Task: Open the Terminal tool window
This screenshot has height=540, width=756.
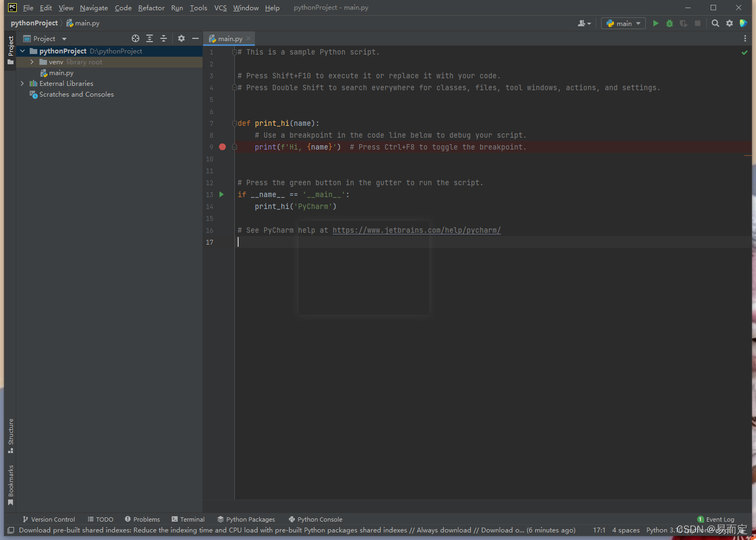Action: pos(188,519)
